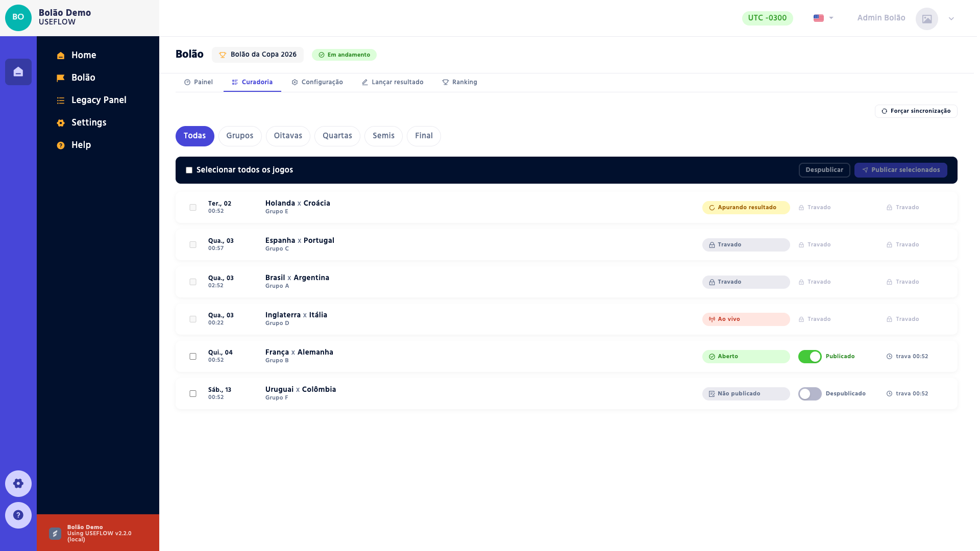Click the trophy icon beside Bolão da Copa 2026
The width and height of the screenshot is (980, 551).
(x=223, y=55)
